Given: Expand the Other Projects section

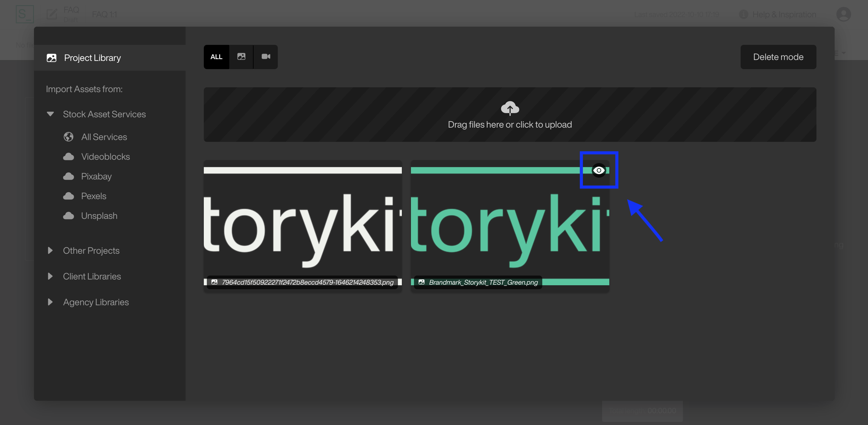Looking at the screenshot, I should [x=50, y=250].
